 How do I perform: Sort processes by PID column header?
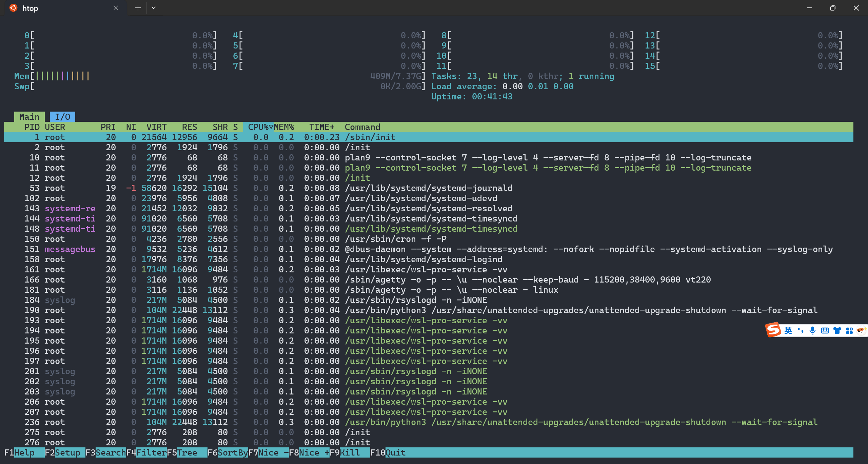click(32, 127)
